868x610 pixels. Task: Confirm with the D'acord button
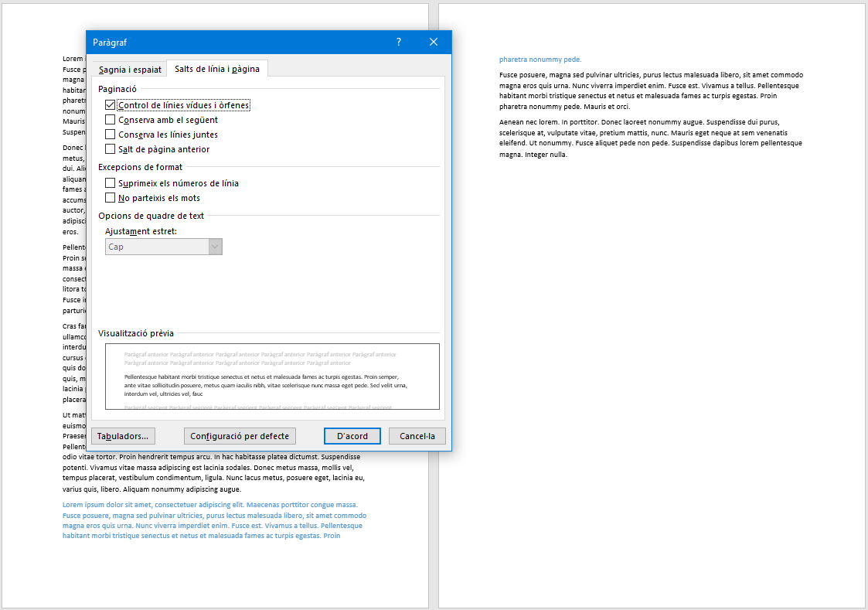[352, 436]
